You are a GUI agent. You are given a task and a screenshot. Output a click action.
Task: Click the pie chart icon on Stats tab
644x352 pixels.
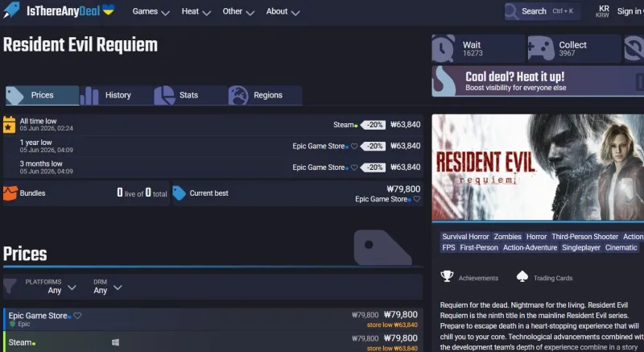pos(164,95)
